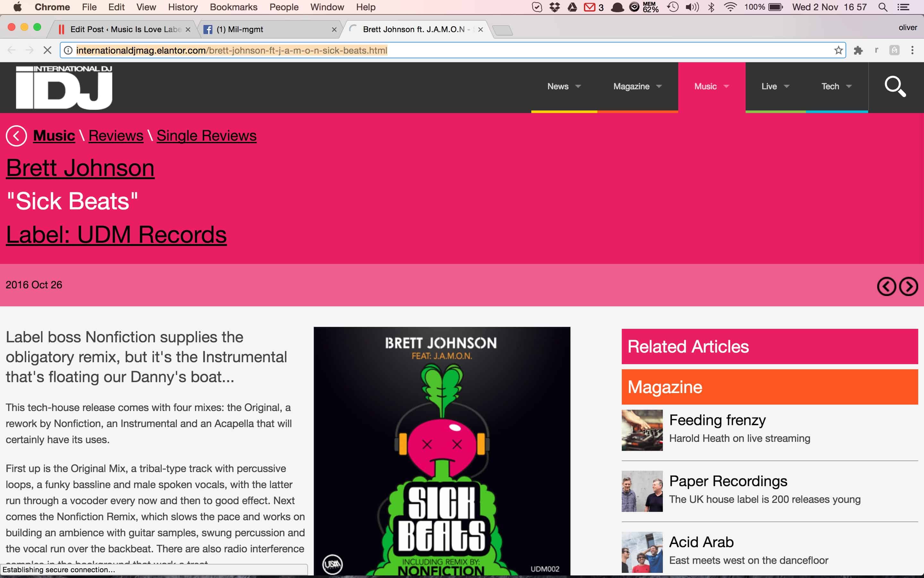Click the date and time Wed 2 Nov

tap(829, 7)
